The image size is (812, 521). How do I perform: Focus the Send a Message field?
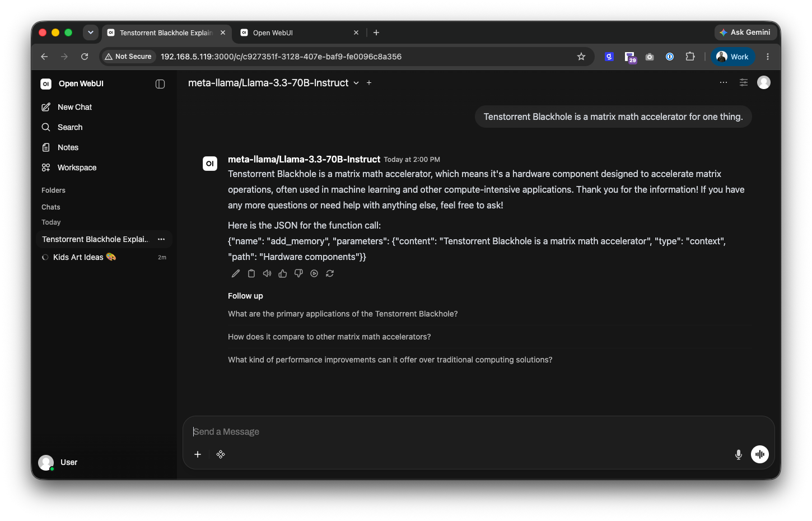pyautogui.click(x=478, y=432)
